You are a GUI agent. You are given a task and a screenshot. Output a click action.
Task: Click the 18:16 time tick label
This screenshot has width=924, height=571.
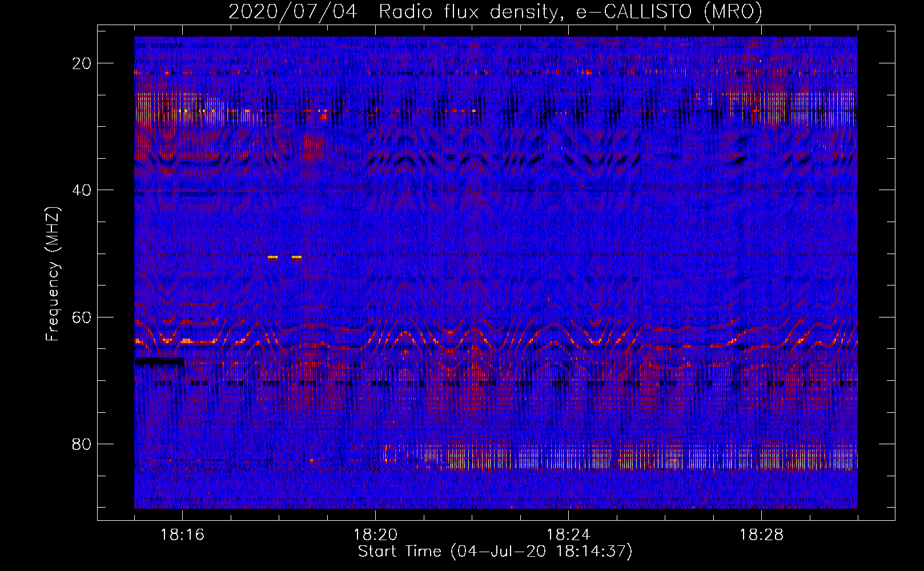pyautogui.click(x=182, y=535)
